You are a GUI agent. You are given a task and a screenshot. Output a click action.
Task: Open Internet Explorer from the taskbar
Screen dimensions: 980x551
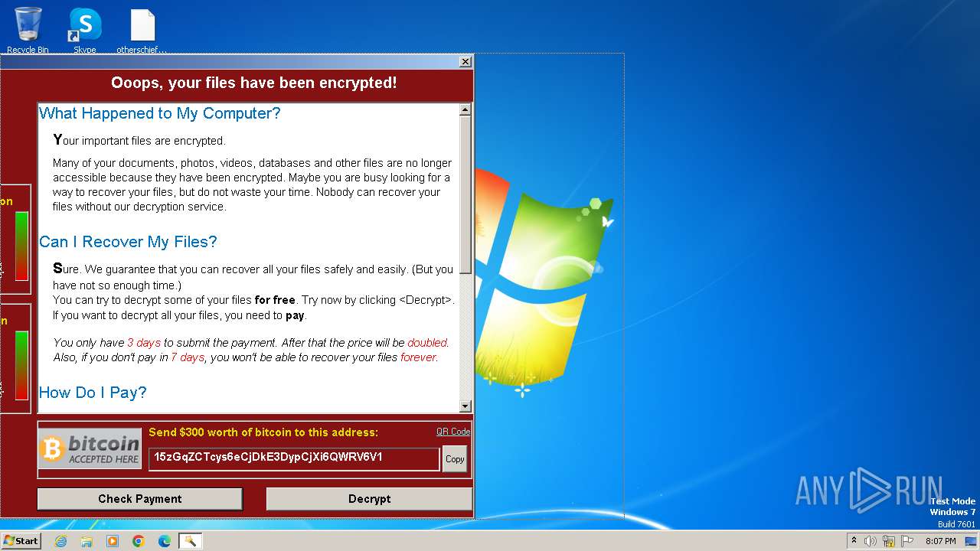(x=60, y=541)
